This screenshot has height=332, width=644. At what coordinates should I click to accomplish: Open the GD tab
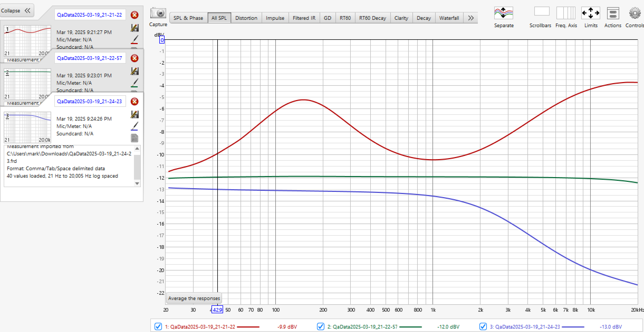click(328, 18)
